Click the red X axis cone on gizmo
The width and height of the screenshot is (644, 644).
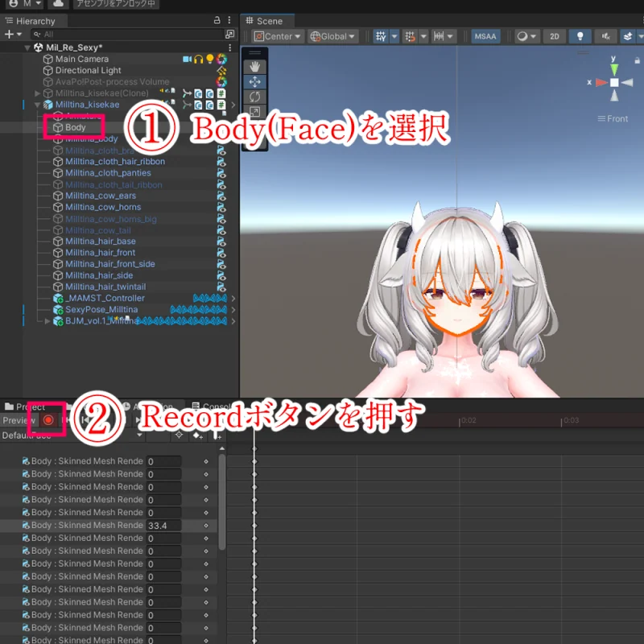(x=601, y=83)
